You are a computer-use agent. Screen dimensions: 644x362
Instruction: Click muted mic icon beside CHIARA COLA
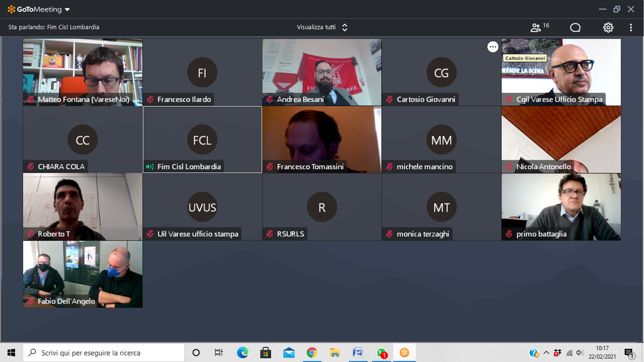[x=30, y=167]
